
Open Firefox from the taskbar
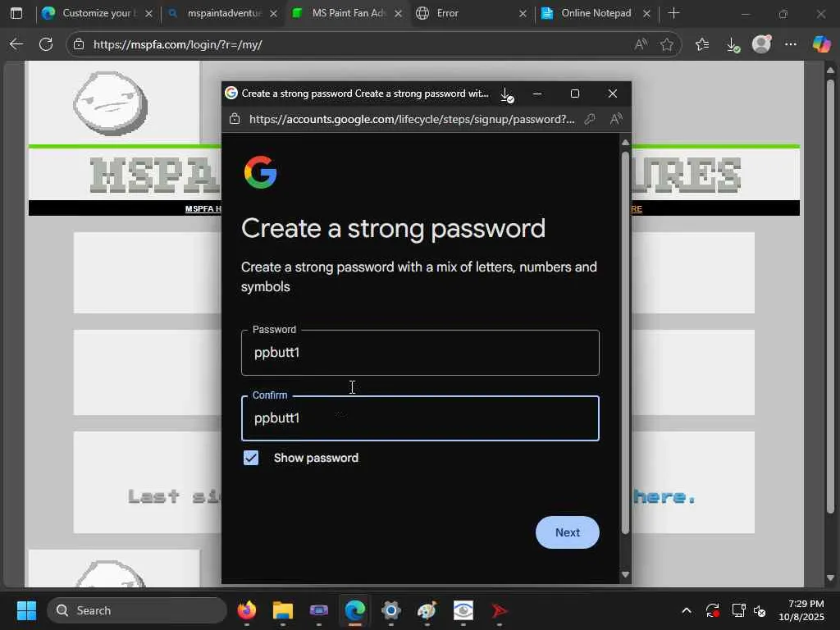247,610
